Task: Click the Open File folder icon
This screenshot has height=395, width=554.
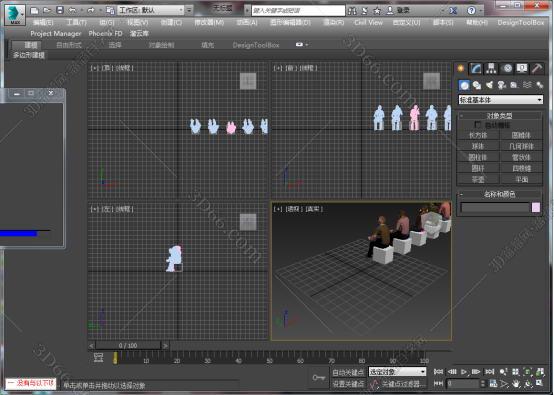Action: tap(47, 10)
